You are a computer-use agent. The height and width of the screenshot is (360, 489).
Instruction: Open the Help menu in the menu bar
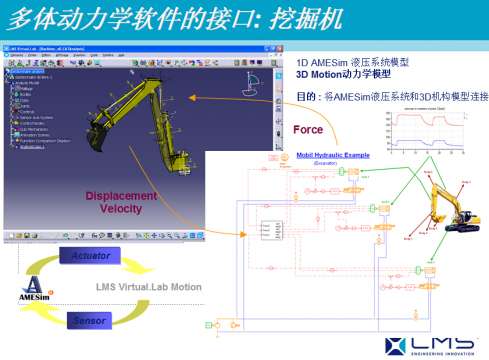(x=122, y=55)
